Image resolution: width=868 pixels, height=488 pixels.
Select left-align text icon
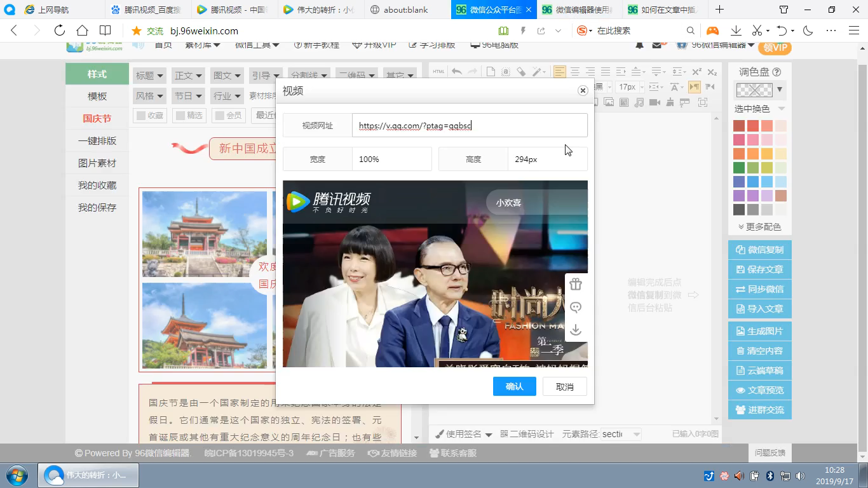tap(559, 72)
